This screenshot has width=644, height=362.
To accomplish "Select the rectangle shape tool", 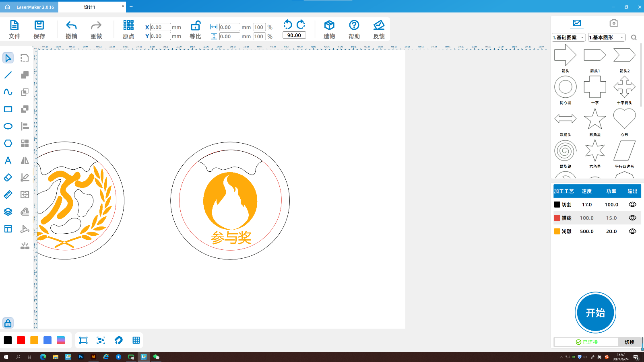I will coord(8,109).
